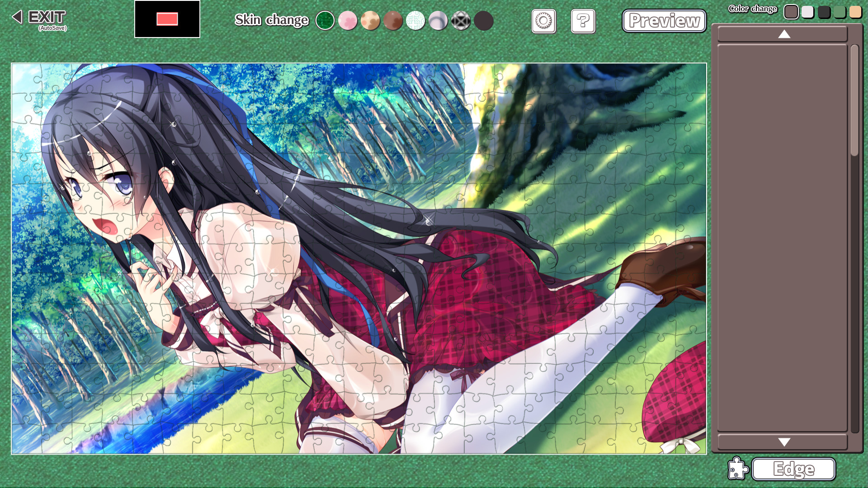Toggle the white floral skin option
This screenshot has width=868, height=488.
click(x=416, y=20)
